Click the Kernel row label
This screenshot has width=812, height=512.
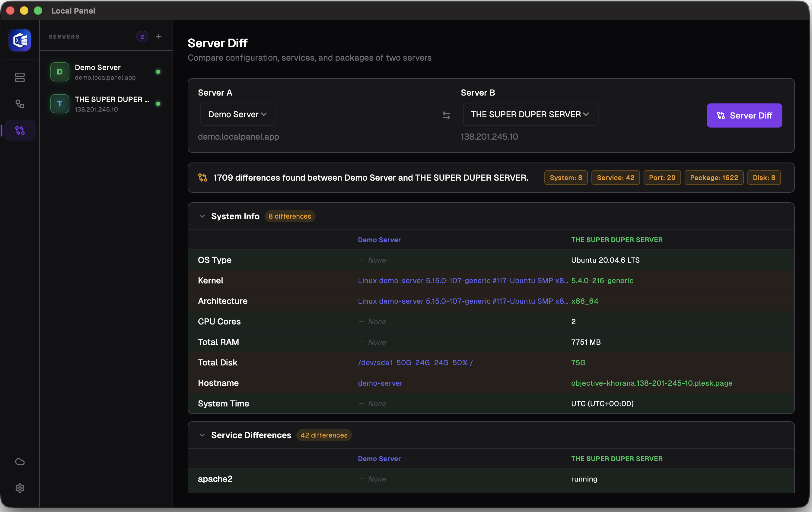point(210,280)
